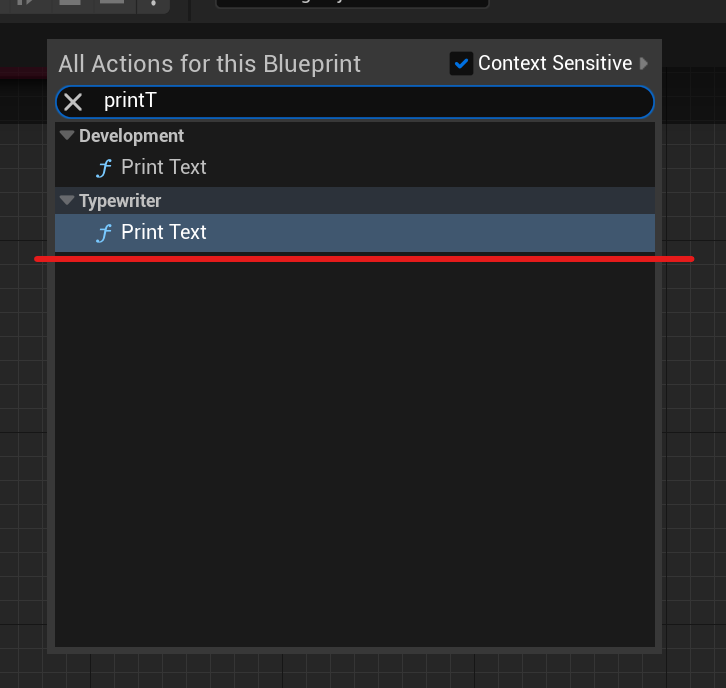This screenshot has height=688, width=726.
Task: Expand options arrow right of Context Sensitive
Action: (x=643, y=63)
